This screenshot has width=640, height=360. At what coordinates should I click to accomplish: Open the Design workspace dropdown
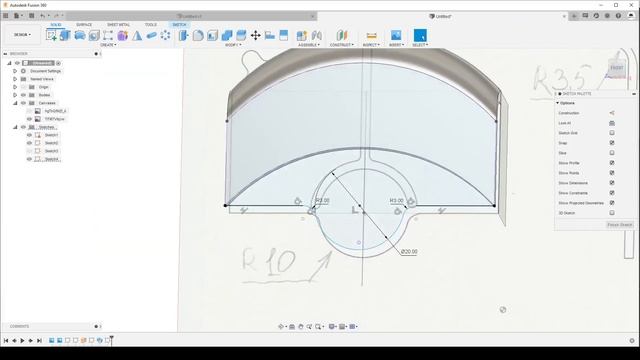tap(22, 35)
